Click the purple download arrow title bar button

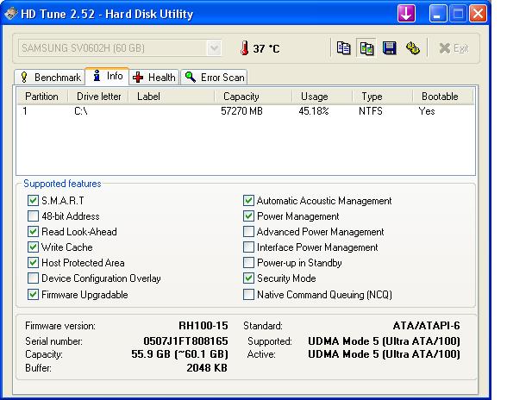pyautogui.click(x=406, y=14)
